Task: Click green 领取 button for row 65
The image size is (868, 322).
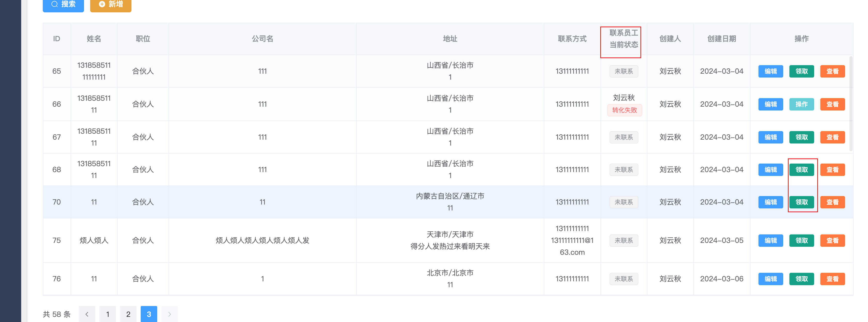Action: point(801,71)
